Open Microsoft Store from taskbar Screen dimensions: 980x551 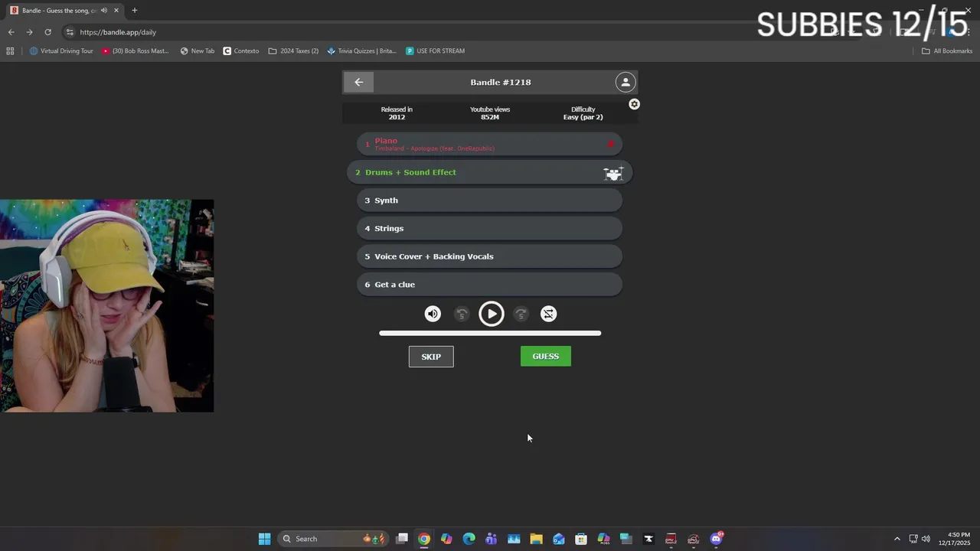pyautogui.click(x=581, y=539)
